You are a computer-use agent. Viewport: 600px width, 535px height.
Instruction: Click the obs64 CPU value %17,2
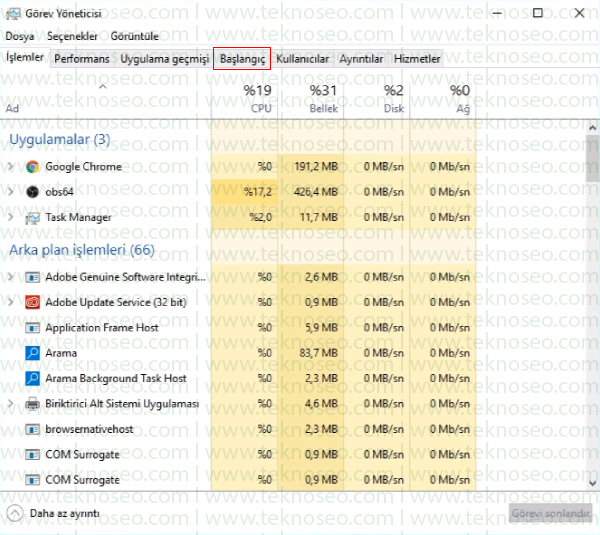coord(258,192)
